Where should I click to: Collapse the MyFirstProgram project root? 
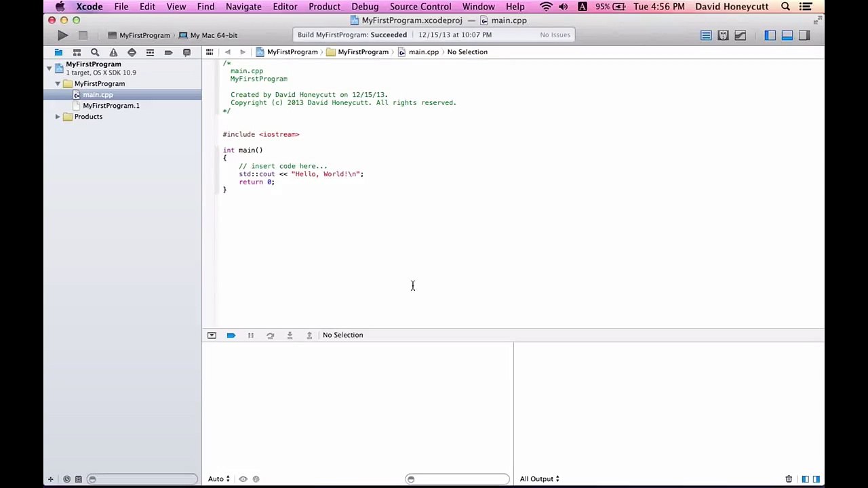click(49, 68)
